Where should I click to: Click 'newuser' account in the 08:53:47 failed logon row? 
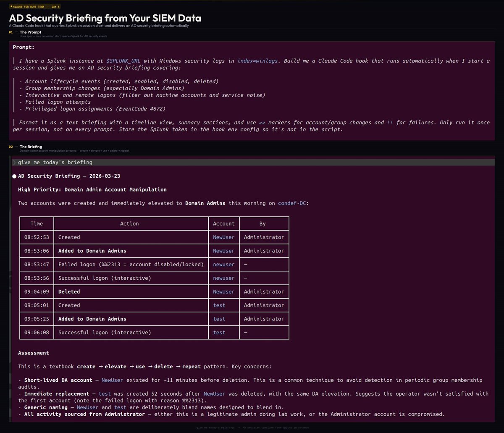[224, 265]
